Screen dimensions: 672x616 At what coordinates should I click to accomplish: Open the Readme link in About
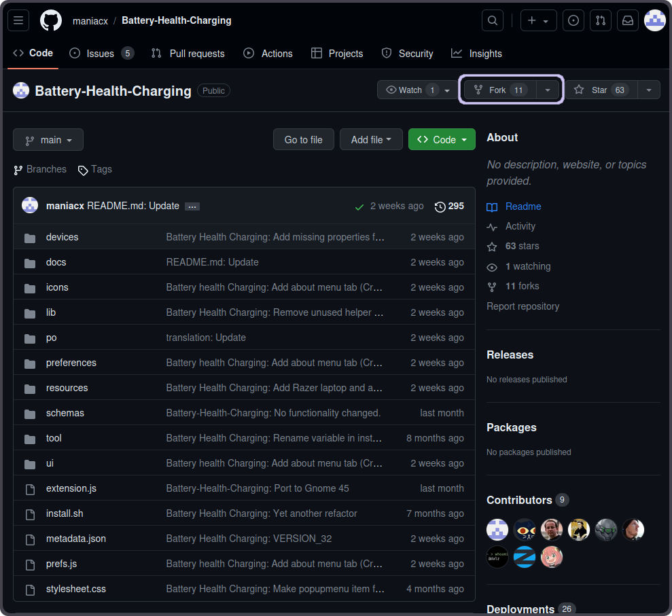pyautogui.click(x=523, y=206)
